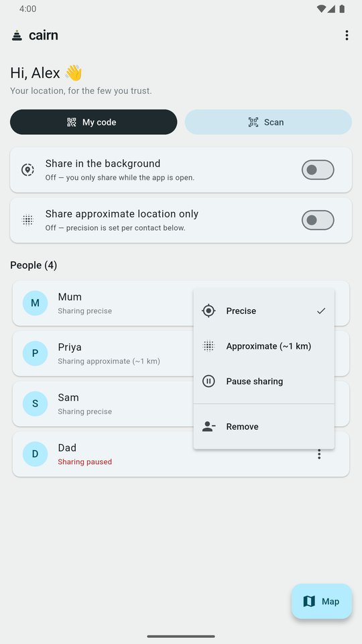The height and width of the screenshot is (644, 362).
Task: Click the remove person icon
Action: (208, 427)
